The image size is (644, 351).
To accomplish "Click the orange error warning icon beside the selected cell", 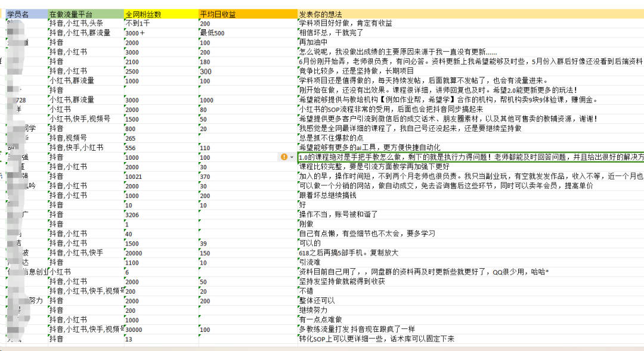I will click(284, 157).
